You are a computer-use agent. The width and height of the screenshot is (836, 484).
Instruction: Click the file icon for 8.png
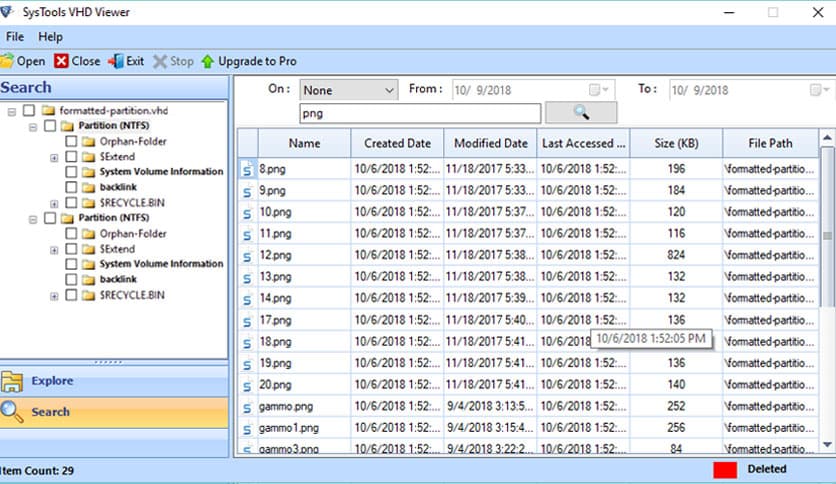click(x=247, y=170)
